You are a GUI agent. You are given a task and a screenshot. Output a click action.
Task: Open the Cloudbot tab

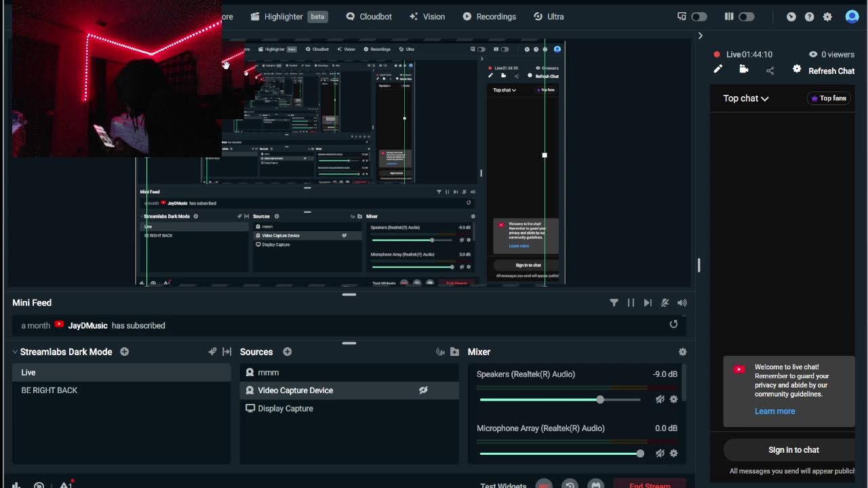point(369,16)
